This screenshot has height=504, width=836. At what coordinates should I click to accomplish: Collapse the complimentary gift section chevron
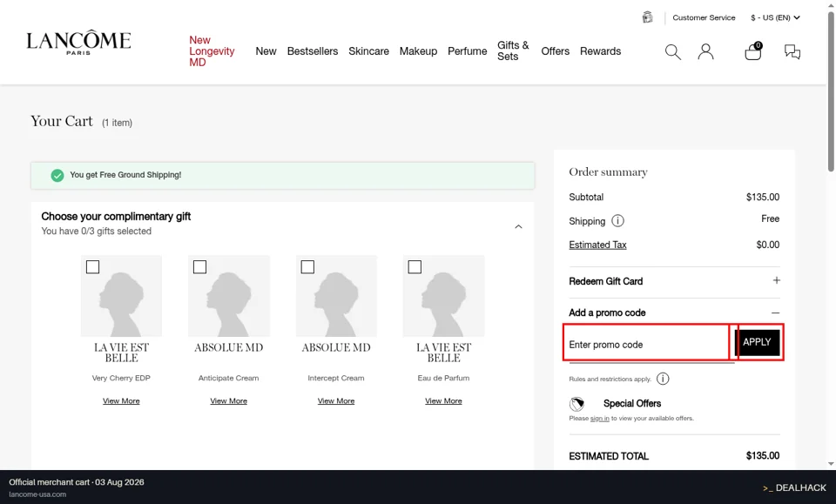pos(518,227)
